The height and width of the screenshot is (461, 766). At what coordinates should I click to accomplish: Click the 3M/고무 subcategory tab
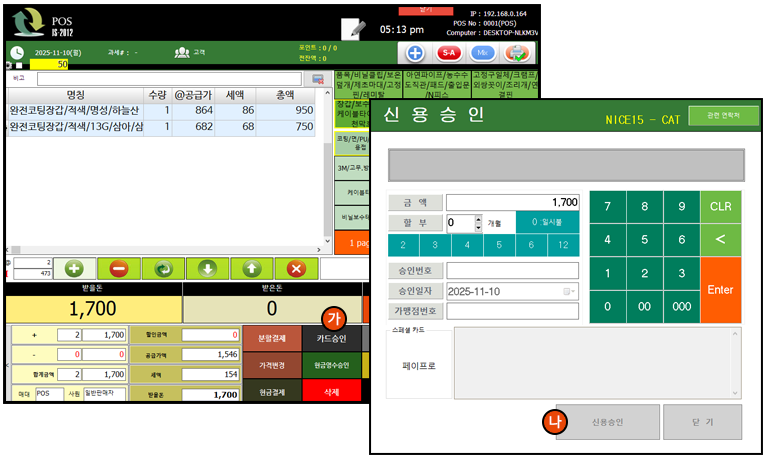click(x=352, y=168)
